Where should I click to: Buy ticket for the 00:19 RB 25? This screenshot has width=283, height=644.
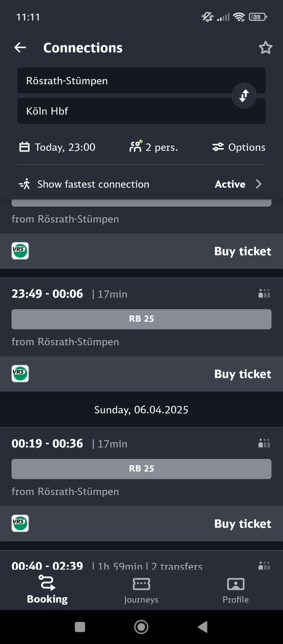point(242,524)
